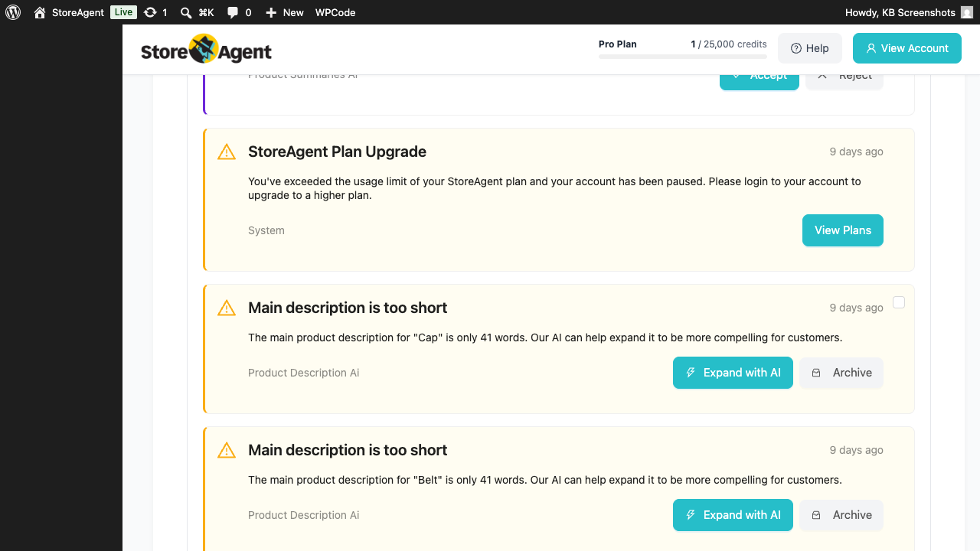This screenshot has height=551, width=980.
Task: Click the StoreAgent home icon in admin bar
Action: click(40, 12)
